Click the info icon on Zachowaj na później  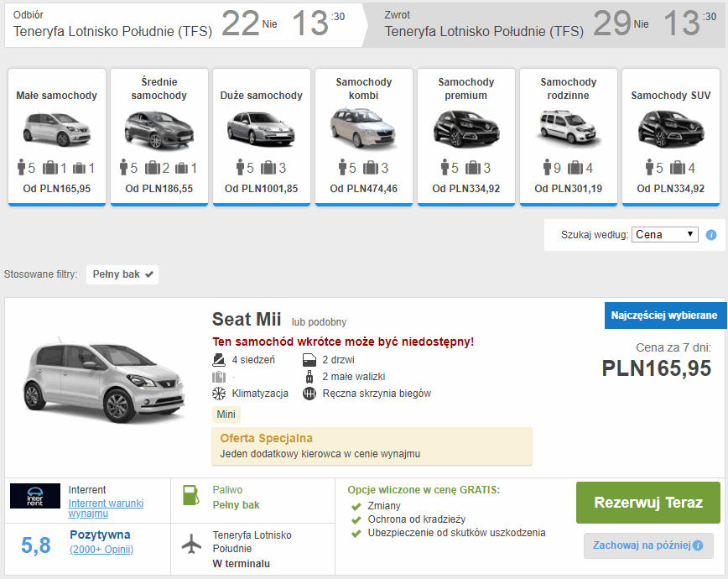[698, 545]
